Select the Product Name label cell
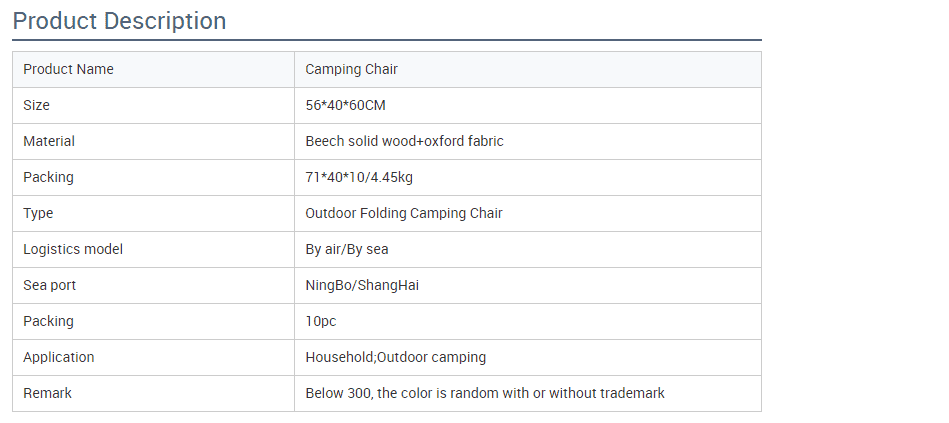Screen dimensions: 949x423 pos(154,70)
